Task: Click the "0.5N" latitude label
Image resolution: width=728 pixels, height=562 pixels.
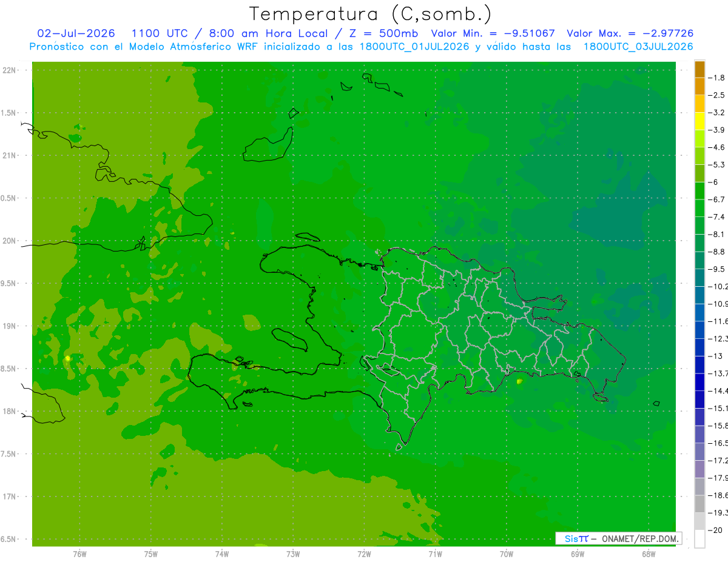Action: click(x=9, y=198)
